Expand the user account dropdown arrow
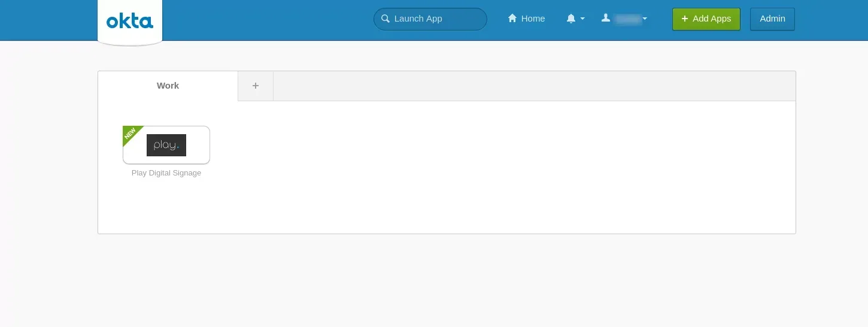This screenshot has height=327, width=868. point(645,19)
